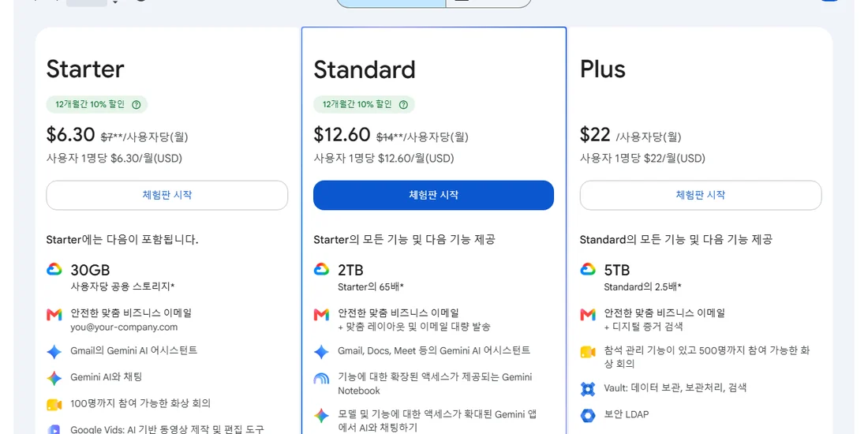The image size is (868, 434).
Task: Click the struck-through $14 original price
Action: pos(385,137)
